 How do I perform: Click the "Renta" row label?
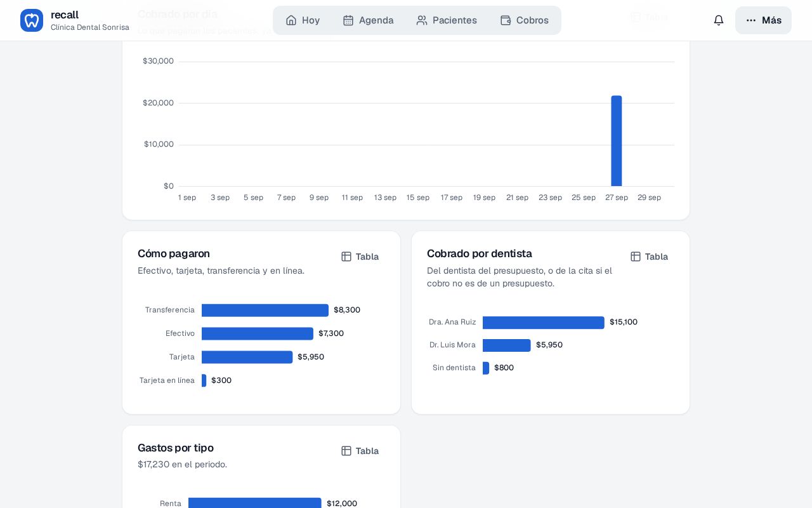click(171, 504)
